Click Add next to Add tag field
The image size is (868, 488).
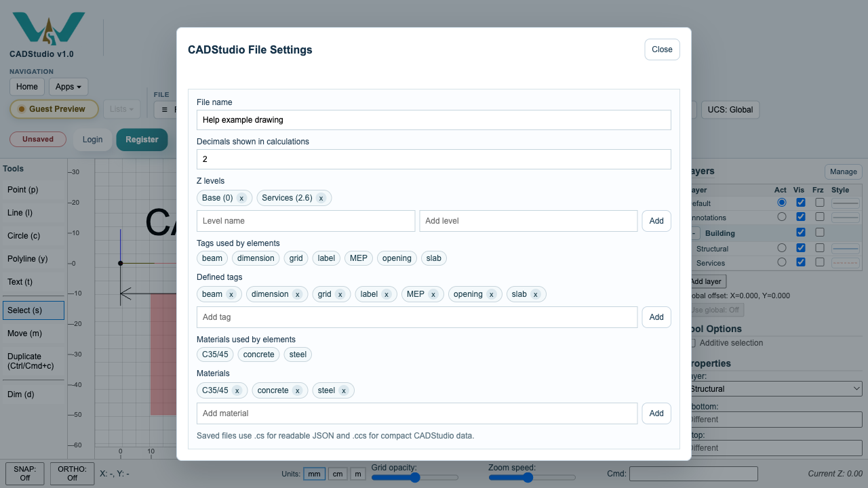[656, 317]
